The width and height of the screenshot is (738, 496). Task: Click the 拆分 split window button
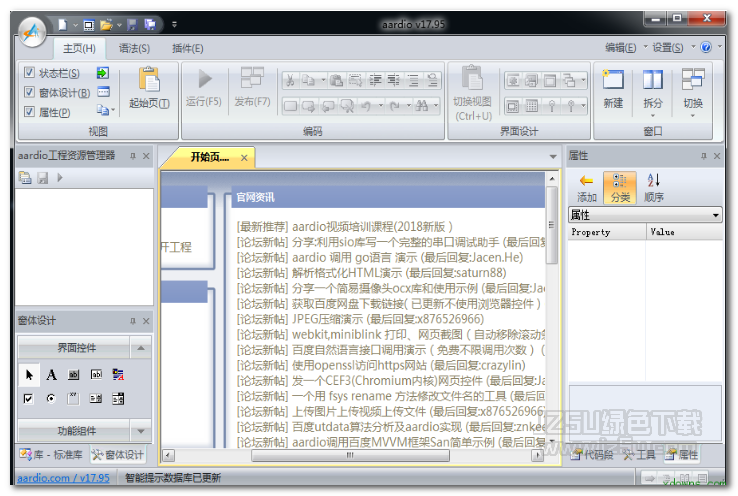point(653,89)
